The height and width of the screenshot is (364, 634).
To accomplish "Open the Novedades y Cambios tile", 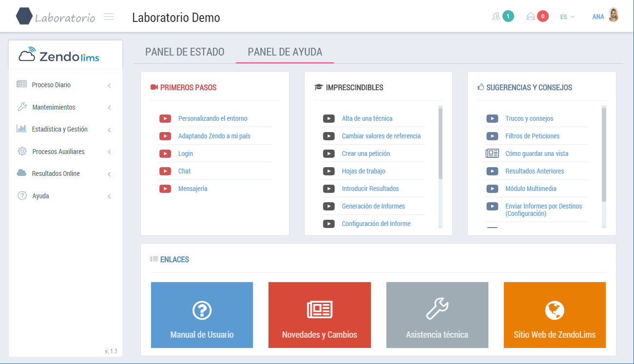I will click(320, 315).
